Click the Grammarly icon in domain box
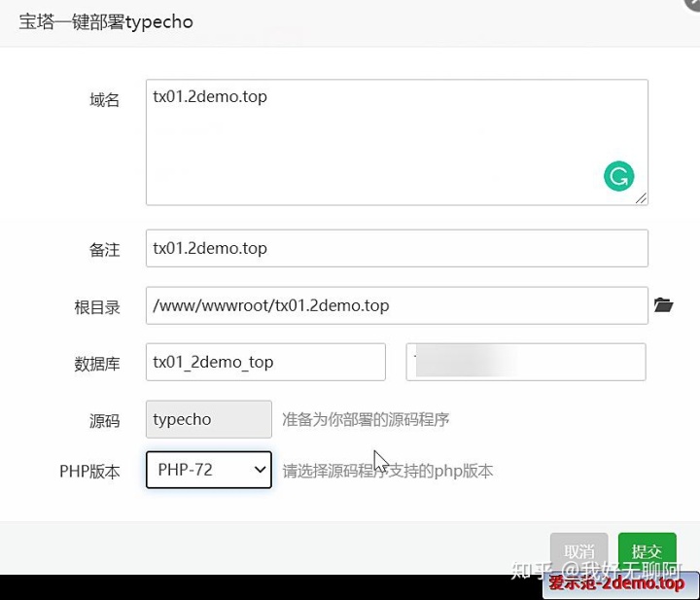 pyautogui.click(x=618, y=176)
